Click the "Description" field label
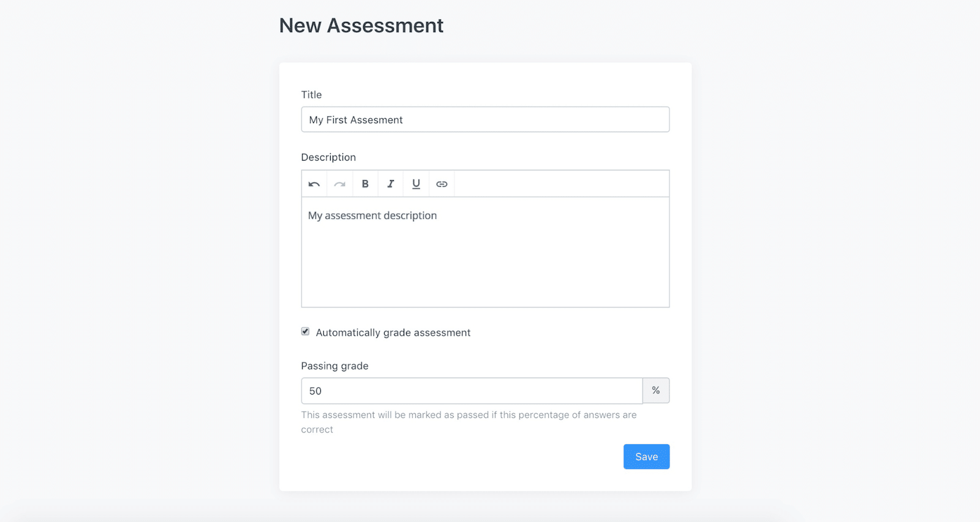The width and height of the screenshot is (980, 522). (x=328, y=157)
